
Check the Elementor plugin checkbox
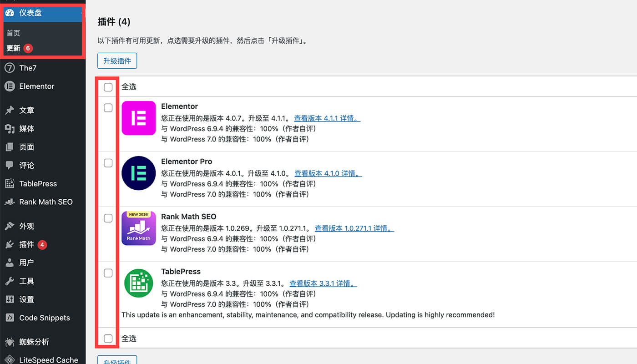click(x=108, y=108)
